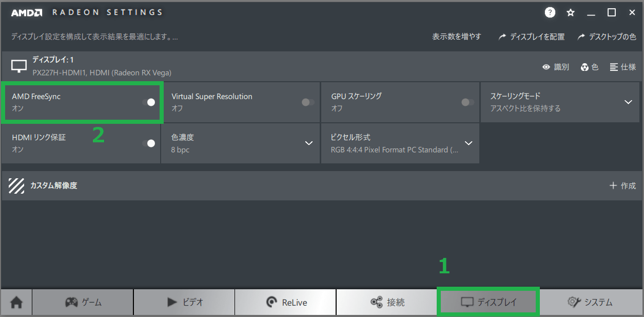Open the ゲーム (Gaming) tab
The height and width of the screenshot is (317, 644).
(x=83, y=302)
